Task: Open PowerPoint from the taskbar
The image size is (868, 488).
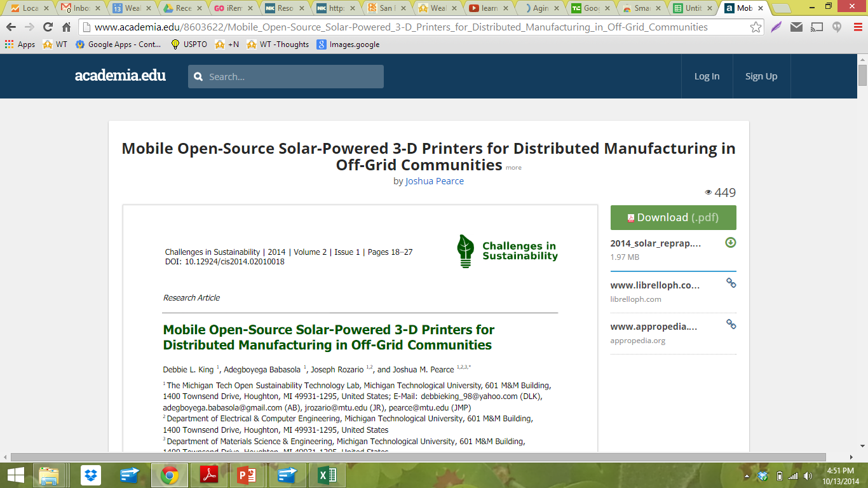Action: pos(246,475)
